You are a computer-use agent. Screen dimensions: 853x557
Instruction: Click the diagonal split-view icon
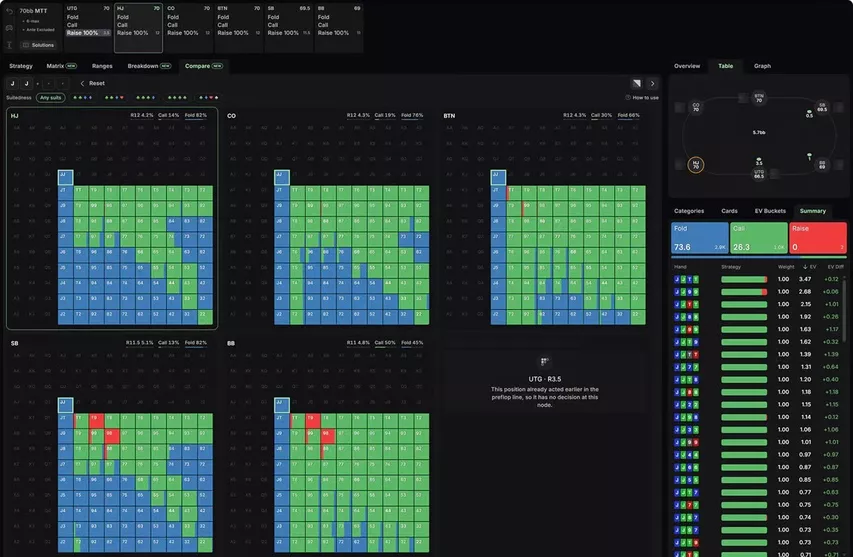click(636, 83)
